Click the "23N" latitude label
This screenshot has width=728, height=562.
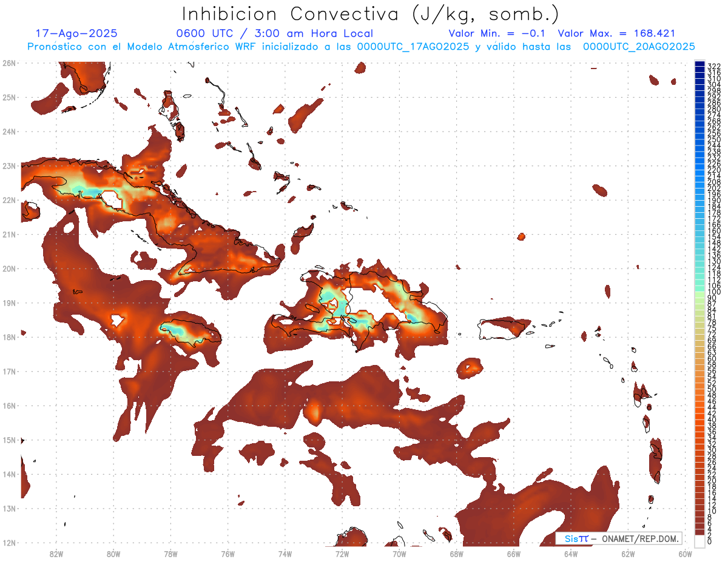click(x=9, y=166)
